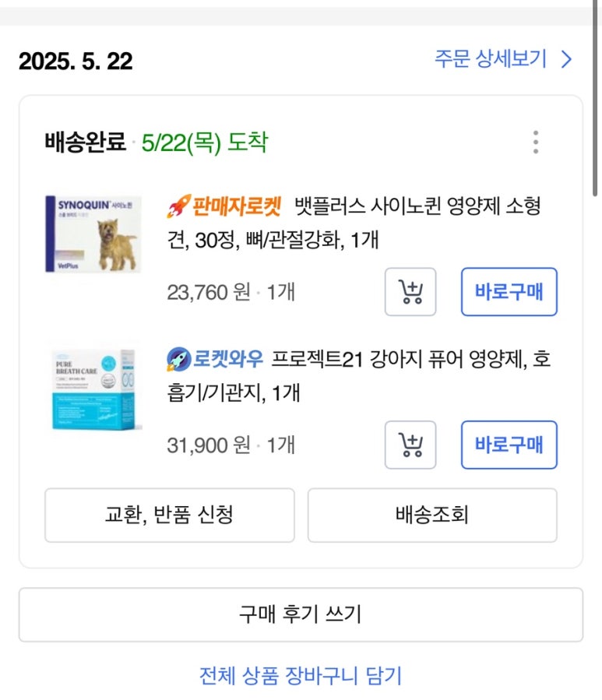Add the Synoquin supplement to cart
The height and width of the screenshot is (700, 602).
(410, 292)
